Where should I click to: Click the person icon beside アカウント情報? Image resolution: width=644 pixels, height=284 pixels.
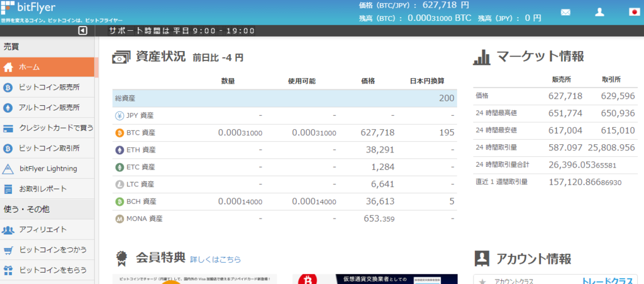[x=482, y=258]
